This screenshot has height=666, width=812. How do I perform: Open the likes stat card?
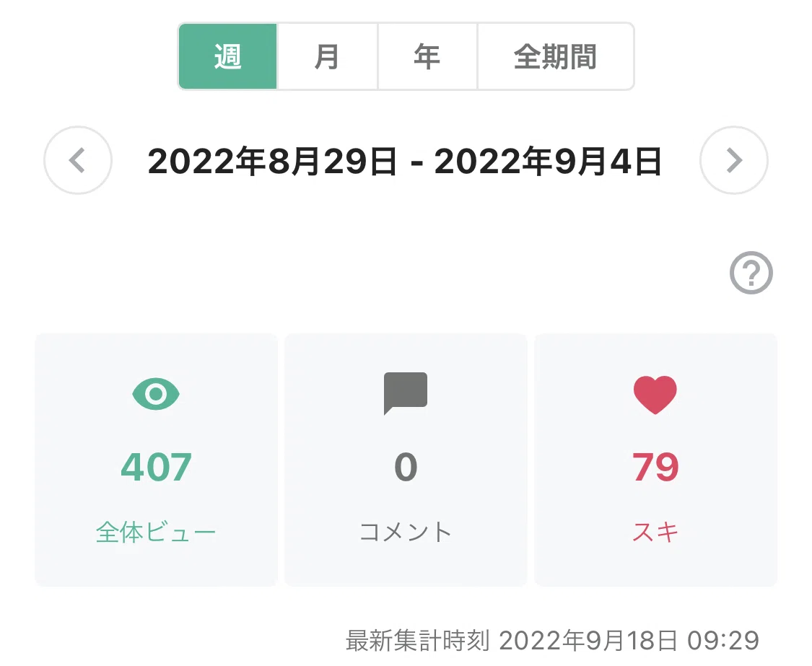(655, 460)
